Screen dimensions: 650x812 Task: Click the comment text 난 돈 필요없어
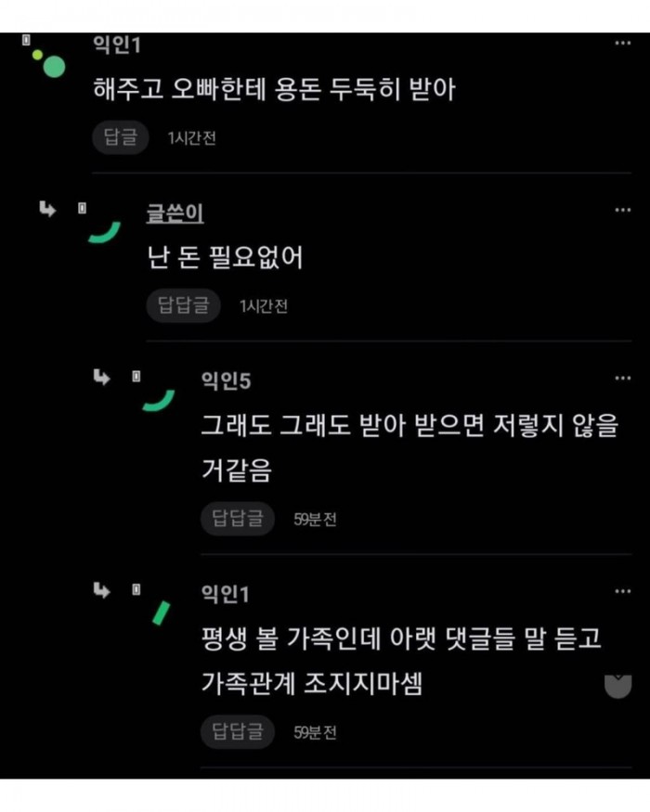(225, 257)
